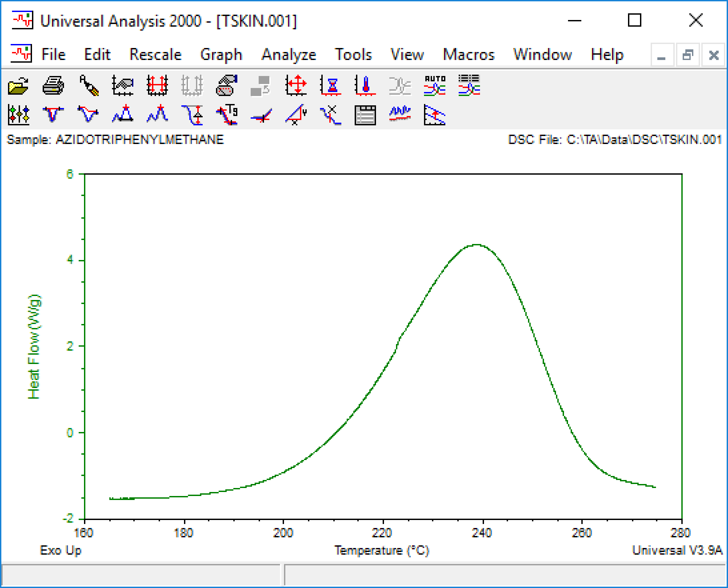Maximize the Universal Analysis 2000 window
This screenshot has height=588, width=728.
point(635,20)
